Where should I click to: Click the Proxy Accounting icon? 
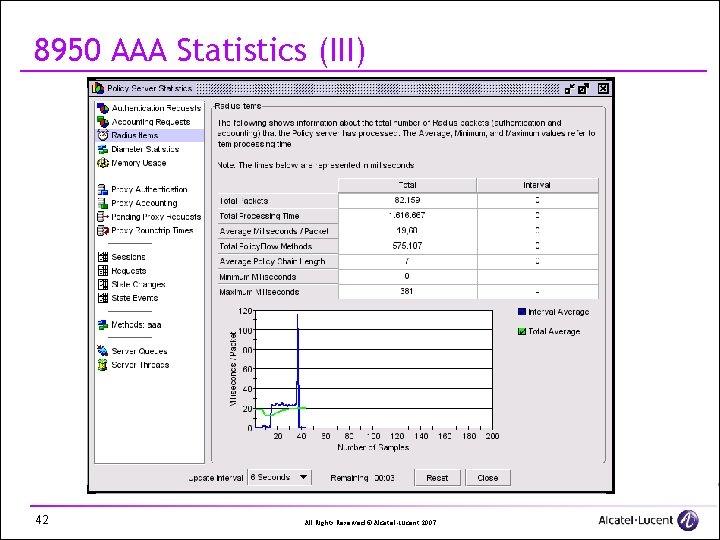click(x=103, y=203)
